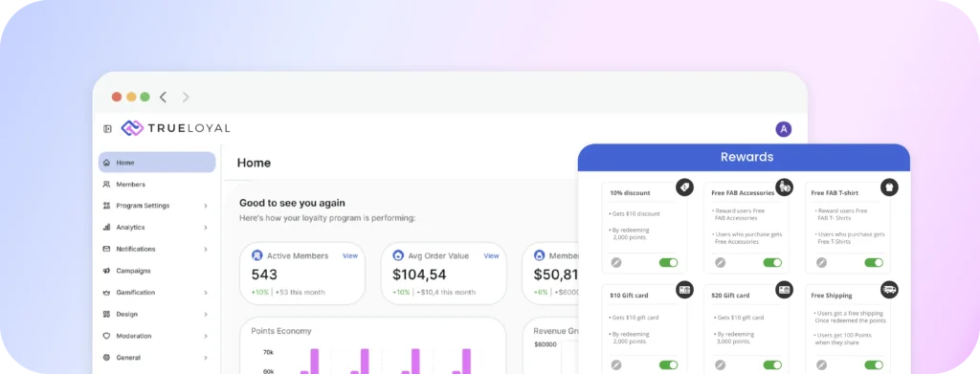Click the $20 Gift card badge icon
This screenshot has width=980, height=374.
pyautogui.click(x=785, y=289)
